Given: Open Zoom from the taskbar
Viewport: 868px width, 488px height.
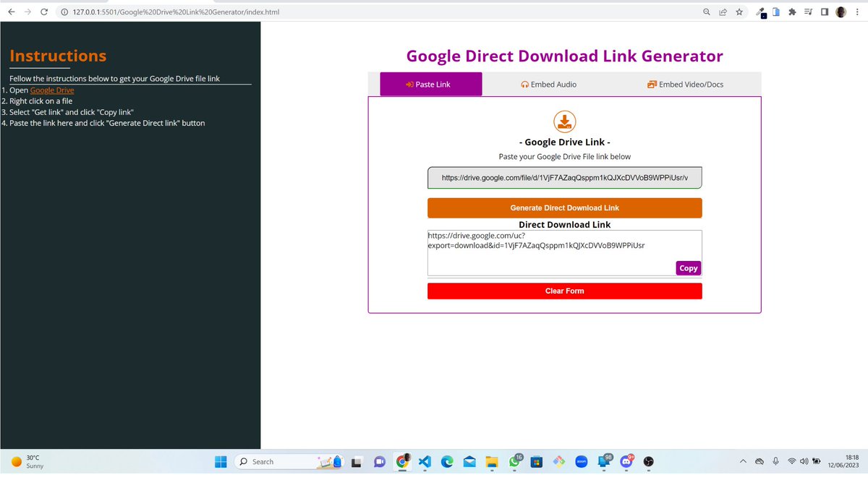Looking at the screenshot, I should click(581, 462).
